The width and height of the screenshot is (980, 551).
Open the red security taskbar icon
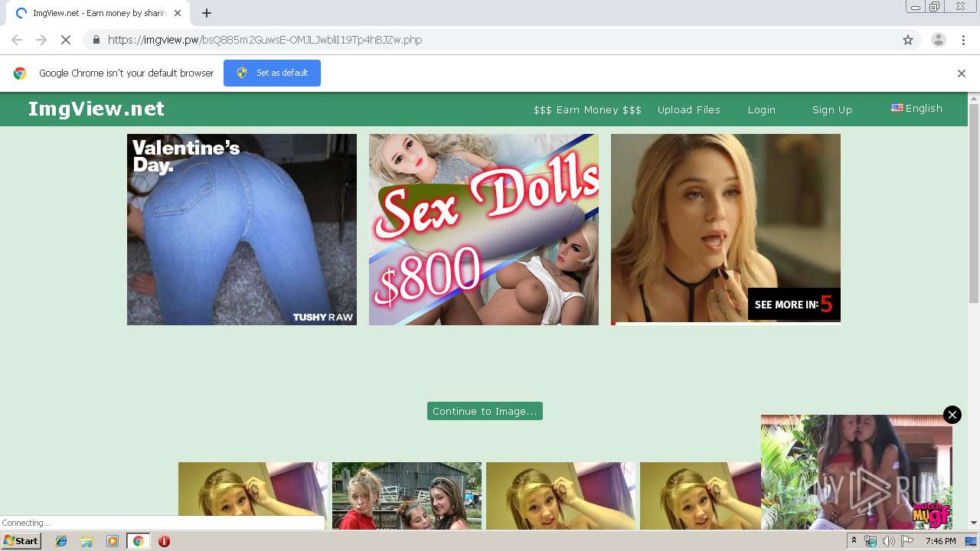click(x=164, y=541)
